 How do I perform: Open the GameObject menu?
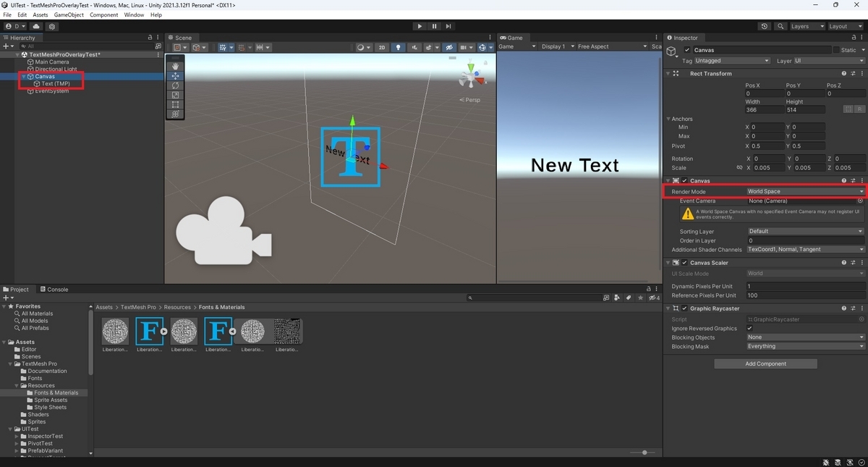[69, 14]
